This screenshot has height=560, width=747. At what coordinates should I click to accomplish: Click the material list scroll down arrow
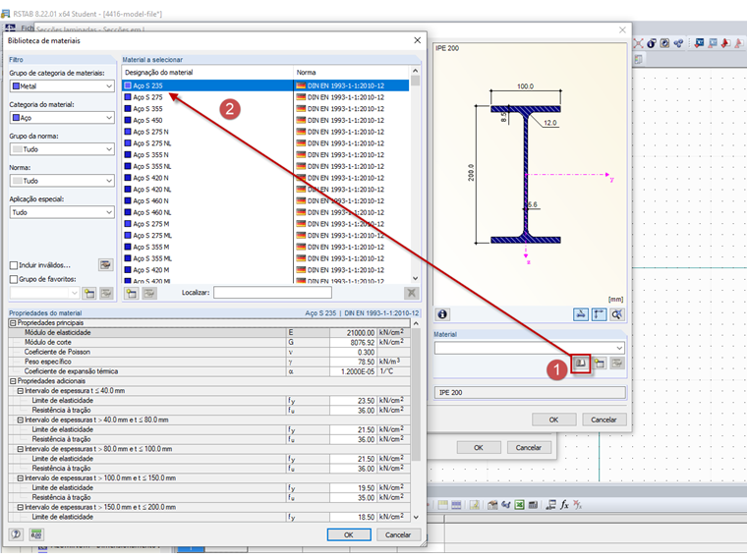[x=415, y=279]
